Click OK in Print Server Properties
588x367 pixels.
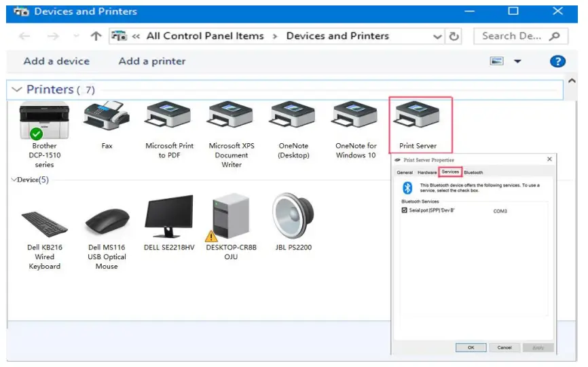(x=471, y=347)
